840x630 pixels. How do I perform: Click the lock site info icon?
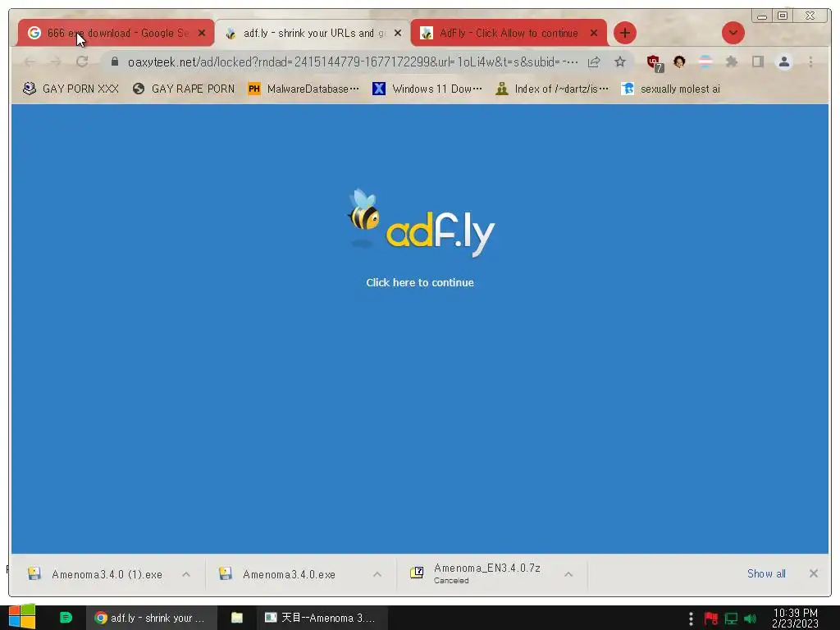point(115,62)
